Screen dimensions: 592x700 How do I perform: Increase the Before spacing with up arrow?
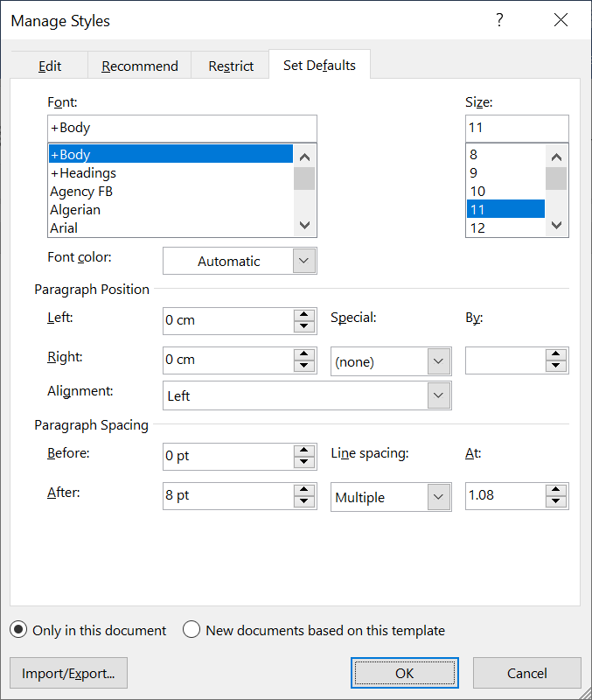click(x=304, y=451)
